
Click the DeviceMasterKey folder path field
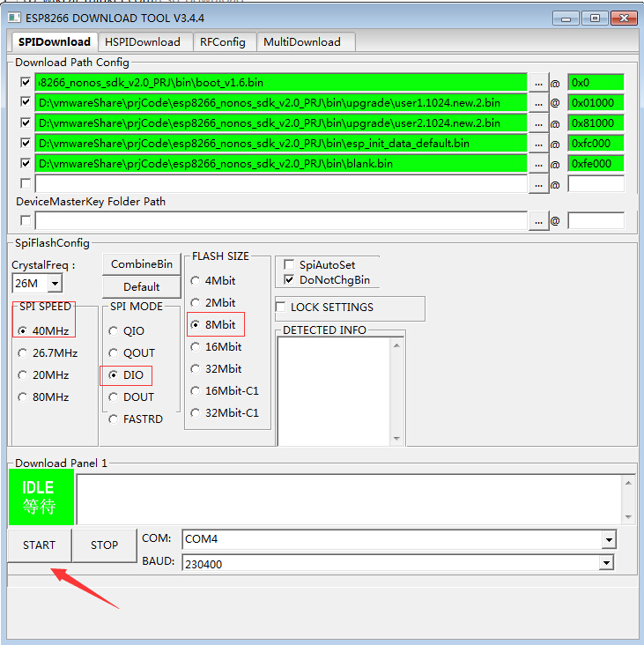pos(281,220)
